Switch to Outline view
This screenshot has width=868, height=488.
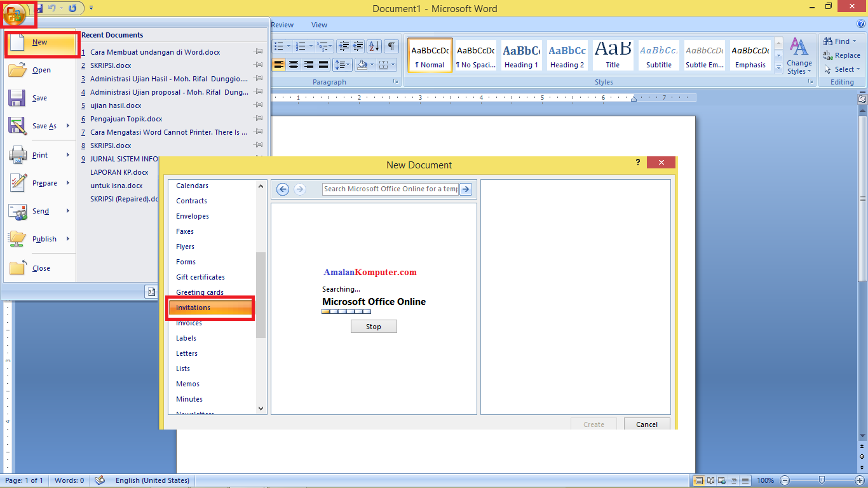click(732, 480)
